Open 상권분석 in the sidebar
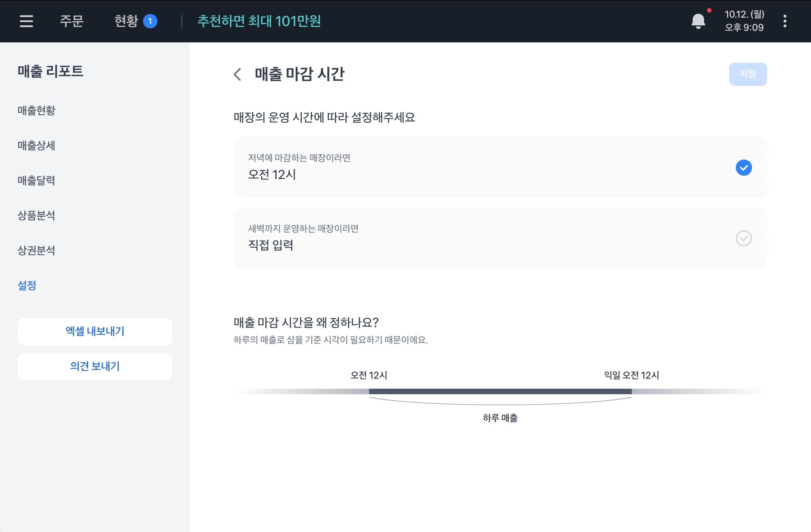This screenshot has height=532, width=811. pos(36,250)
